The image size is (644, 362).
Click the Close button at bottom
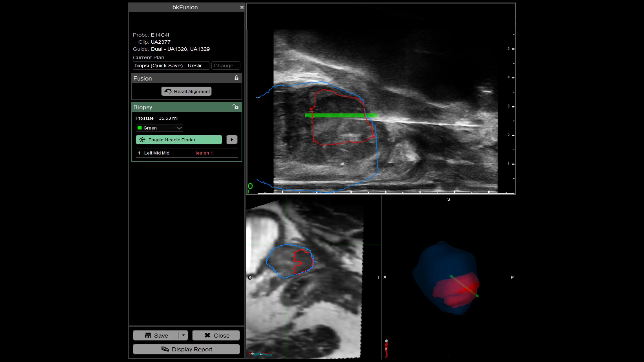click(216, 335)
